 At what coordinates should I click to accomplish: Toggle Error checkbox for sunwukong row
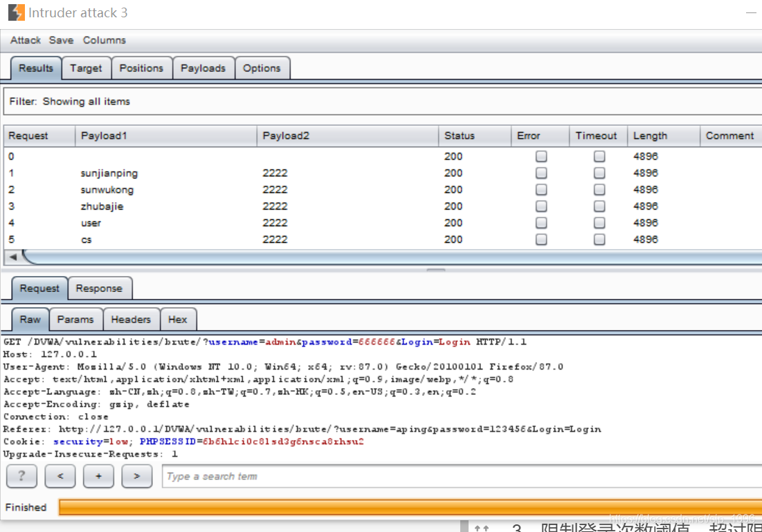[x=541, y=190]
